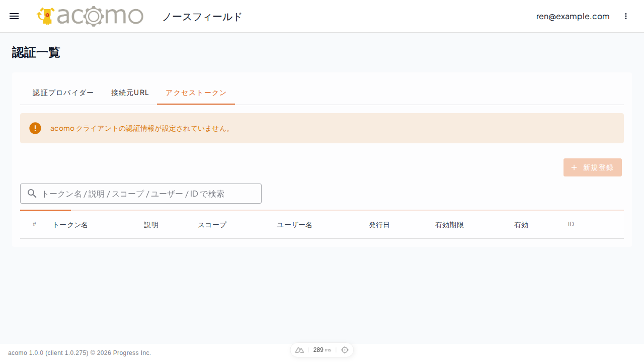Click the acomo logo

pos(90,16)
